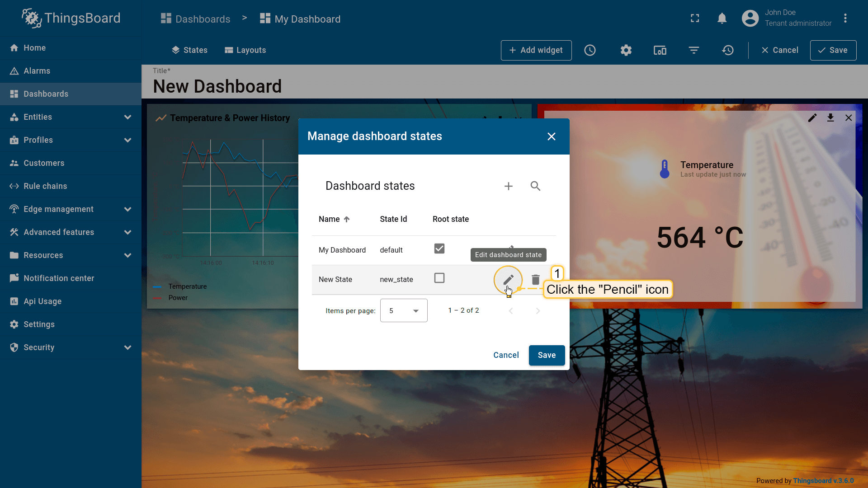Open the timewindow clock icon in toolbar
This screenshot has width=868, height=488.
click(590, 50)
